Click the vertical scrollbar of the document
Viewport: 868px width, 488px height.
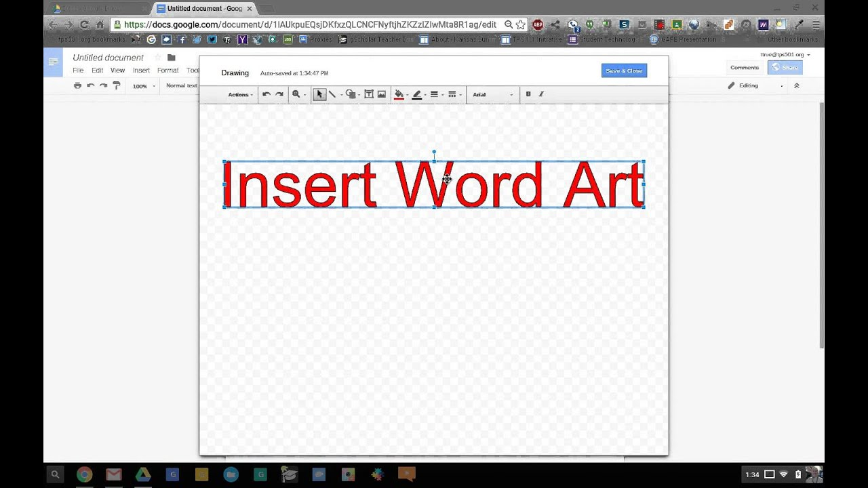pos(822,225)
